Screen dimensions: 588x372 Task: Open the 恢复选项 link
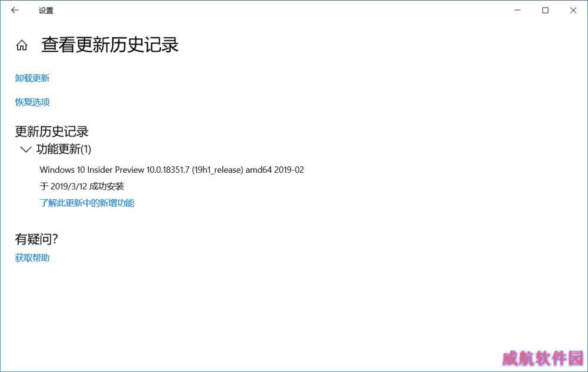pos(32,102)
